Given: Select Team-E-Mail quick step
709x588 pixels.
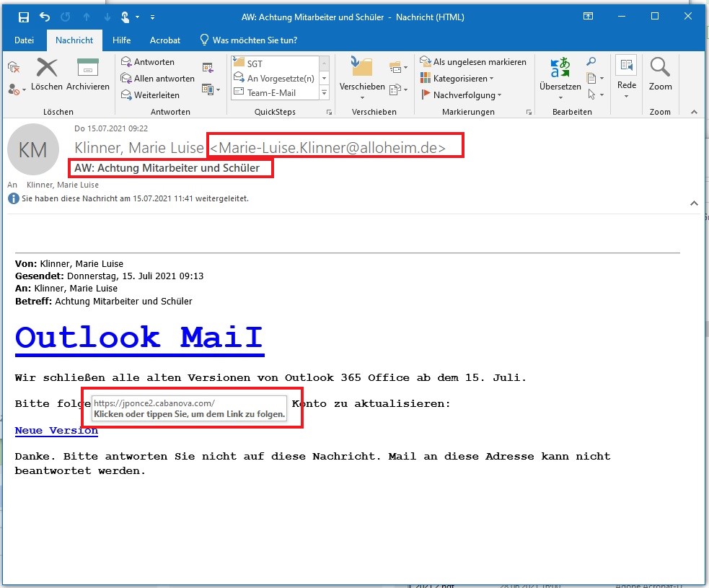Looking at the screenshot, I should click(276, 93).
